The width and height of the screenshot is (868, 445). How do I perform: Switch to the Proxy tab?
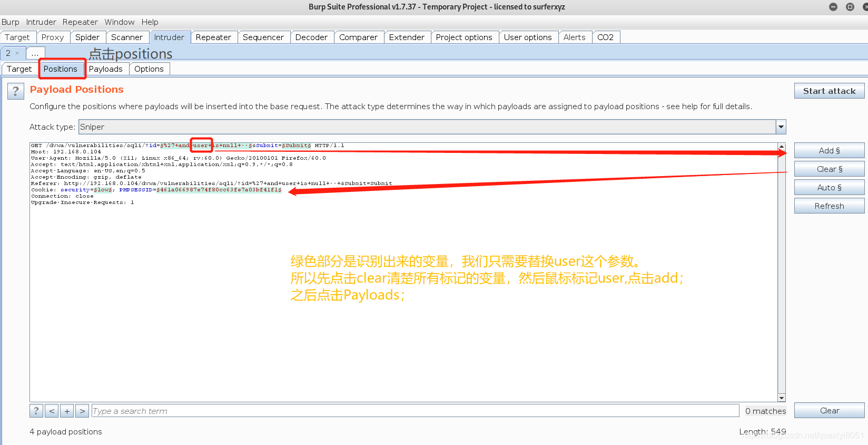[53, 37]
